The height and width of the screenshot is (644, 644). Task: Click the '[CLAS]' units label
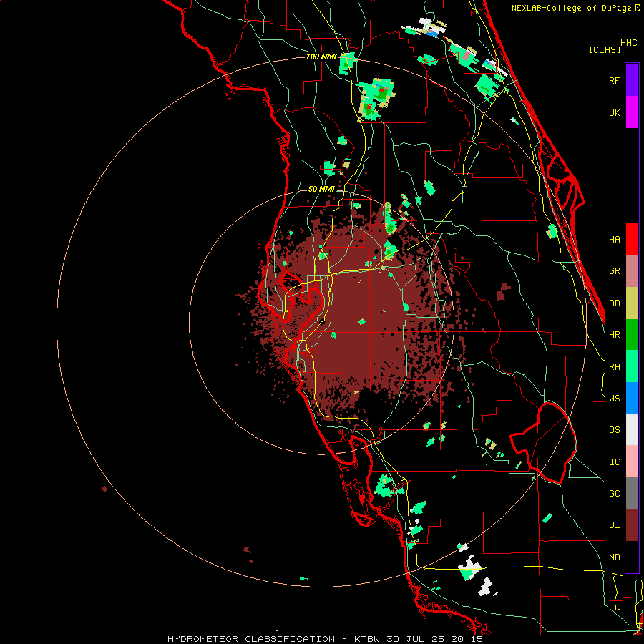tap(605, 50)
